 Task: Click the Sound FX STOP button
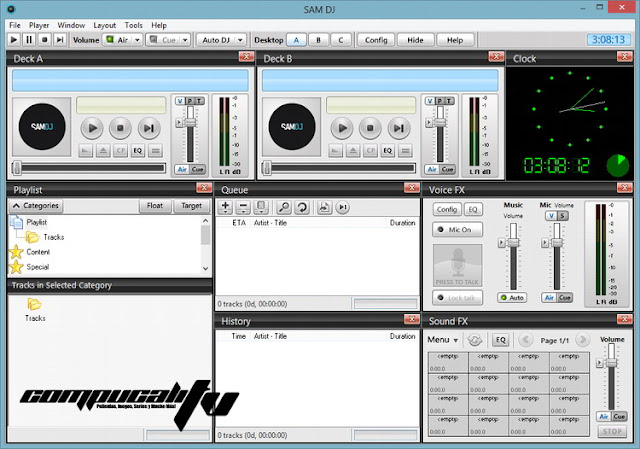tap(612, 431)
